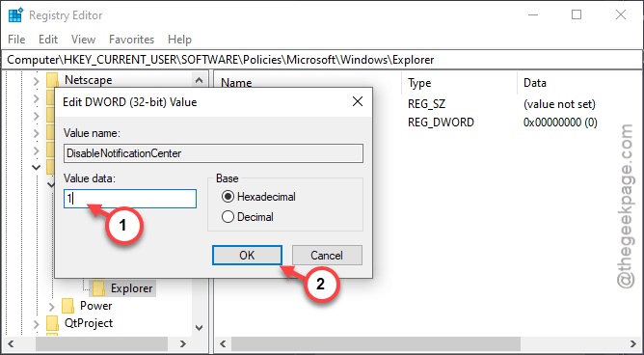Expand the Netscape tree node
This screenshot has width=644, height=355.
point(36,80)
